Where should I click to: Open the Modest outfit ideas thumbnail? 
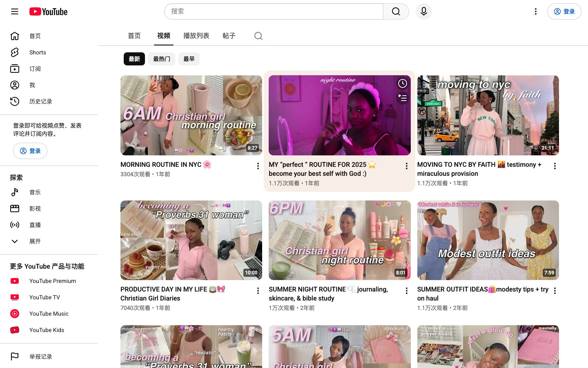tap(488, 240)
